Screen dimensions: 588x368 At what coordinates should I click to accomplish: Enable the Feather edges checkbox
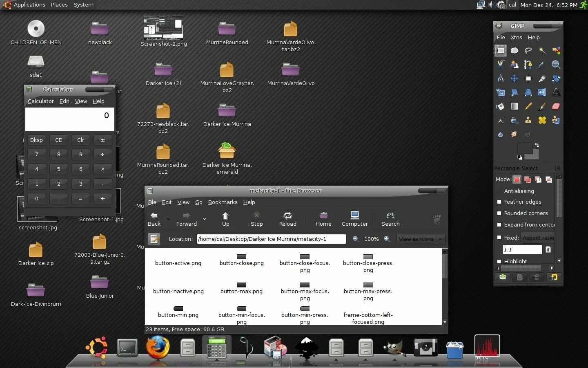pyautogui.click(x=499, y=202)
